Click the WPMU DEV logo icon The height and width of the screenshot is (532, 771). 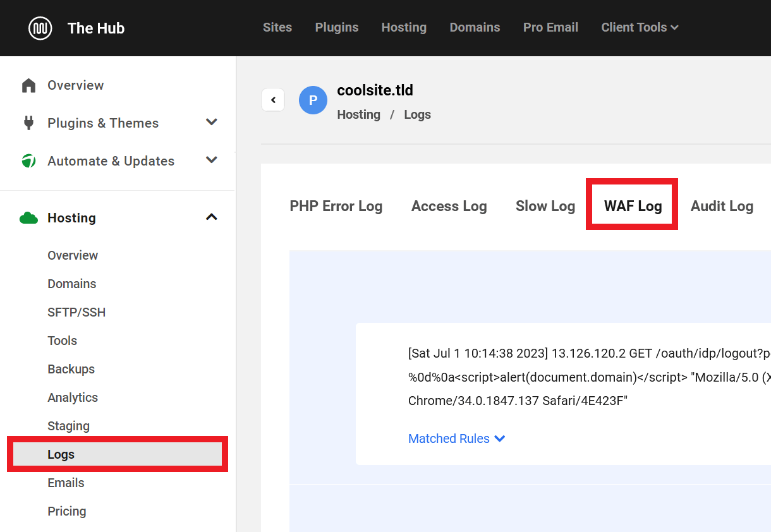(40, 28)
